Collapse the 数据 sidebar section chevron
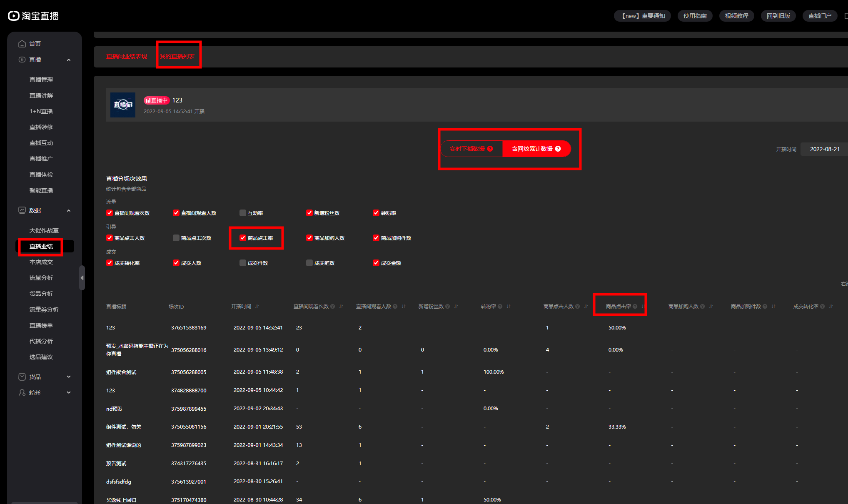 [x=69, y=211]
